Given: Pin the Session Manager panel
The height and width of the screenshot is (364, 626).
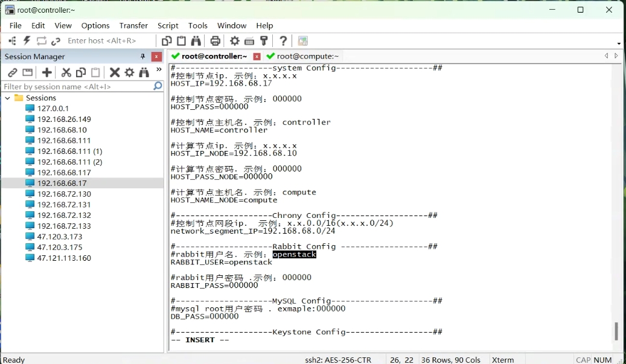Looking at the screenshot, I should click(x=143, y=57).
